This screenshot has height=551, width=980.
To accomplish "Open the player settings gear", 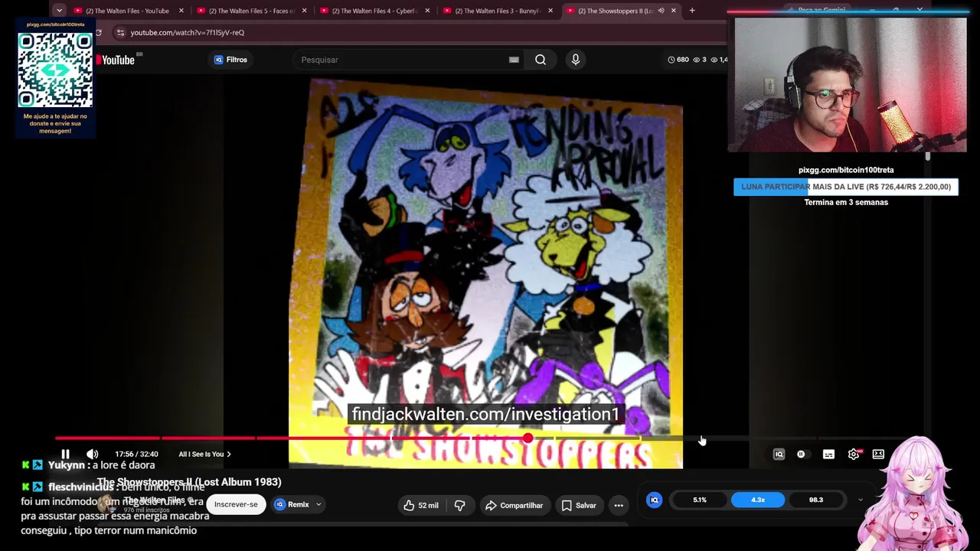I will click(854, 454).
